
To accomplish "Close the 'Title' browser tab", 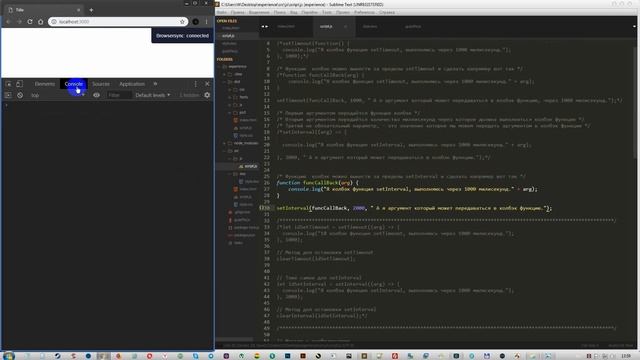I will (78, 10).
